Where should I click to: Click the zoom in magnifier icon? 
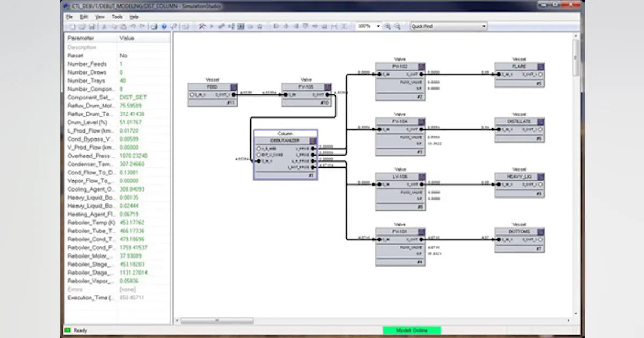(x=387, y=26)
